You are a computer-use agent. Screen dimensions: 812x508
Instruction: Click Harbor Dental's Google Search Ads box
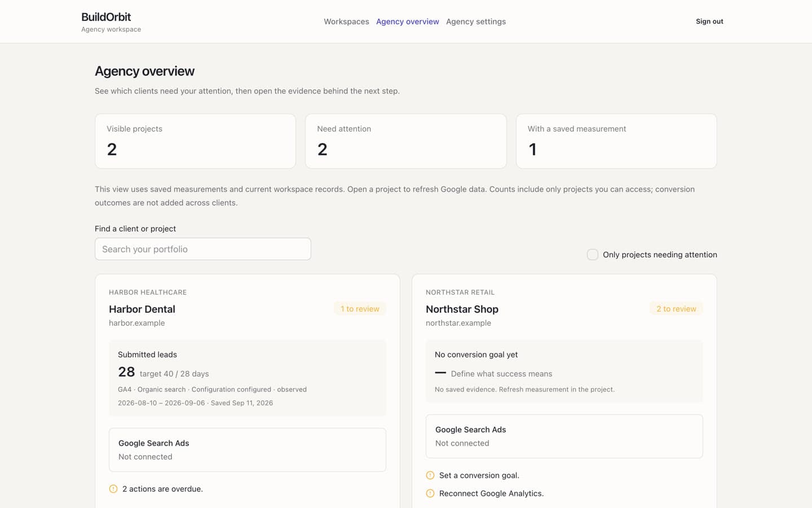pos(248,450)
